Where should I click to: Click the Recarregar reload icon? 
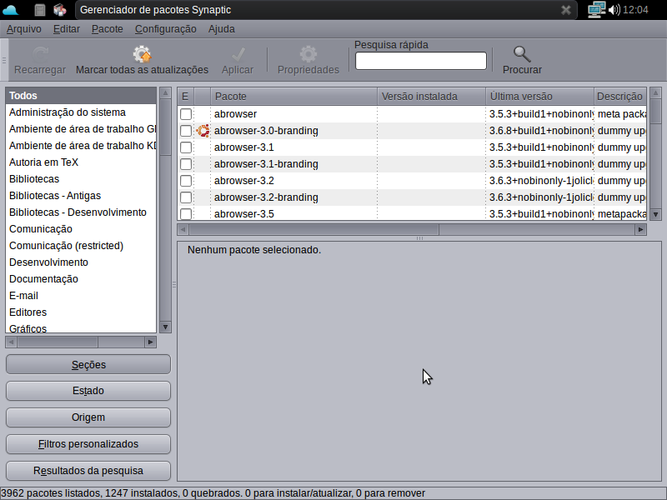[x=40, y=54]
